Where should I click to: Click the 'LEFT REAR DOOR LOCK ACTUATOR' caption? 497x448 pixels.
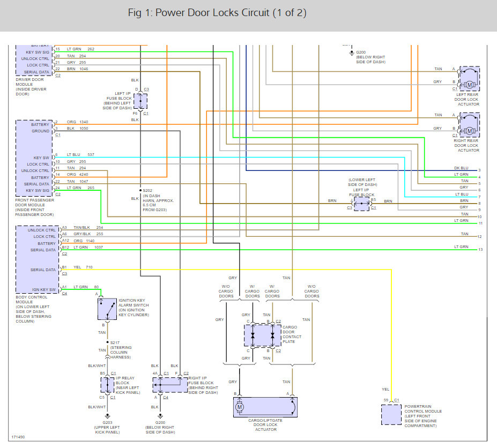pyautogui.click(x=466, y=100)
